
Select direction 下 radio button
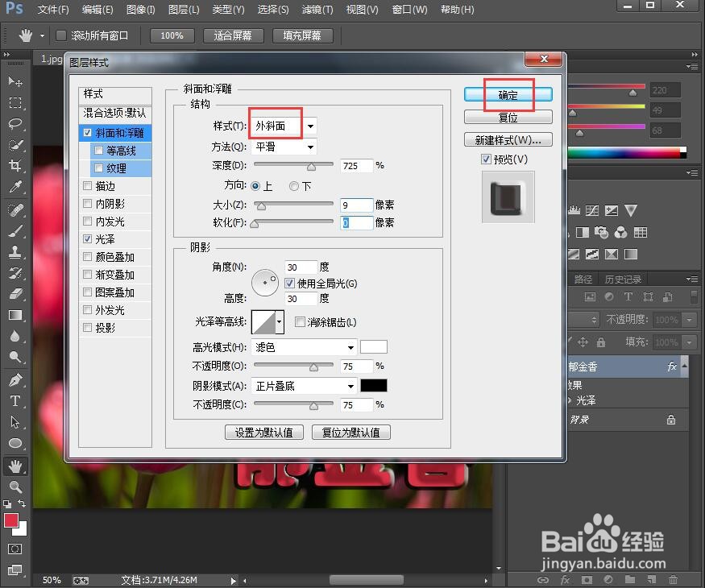pos(293,185)
